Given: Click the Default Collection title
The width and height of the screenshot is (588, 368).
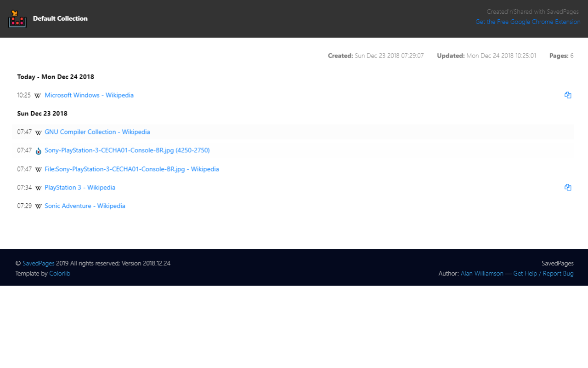Looking at the screenshot, I should coord(60,18).
